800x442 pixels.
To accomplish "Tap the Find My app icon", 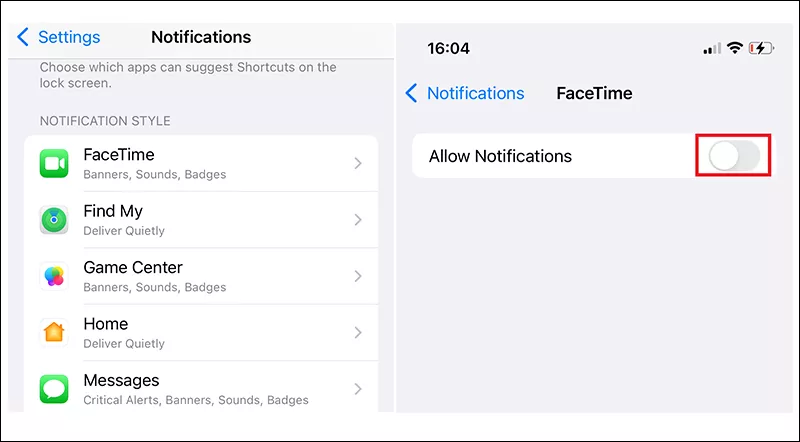I will click(54, 220).
